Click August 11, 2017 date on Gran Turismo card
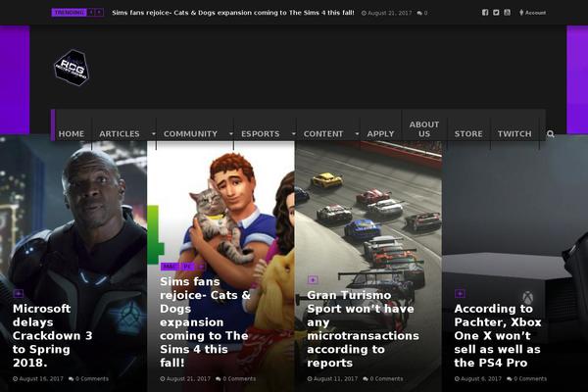The image size is (588, 392). (x=332, y=379)
